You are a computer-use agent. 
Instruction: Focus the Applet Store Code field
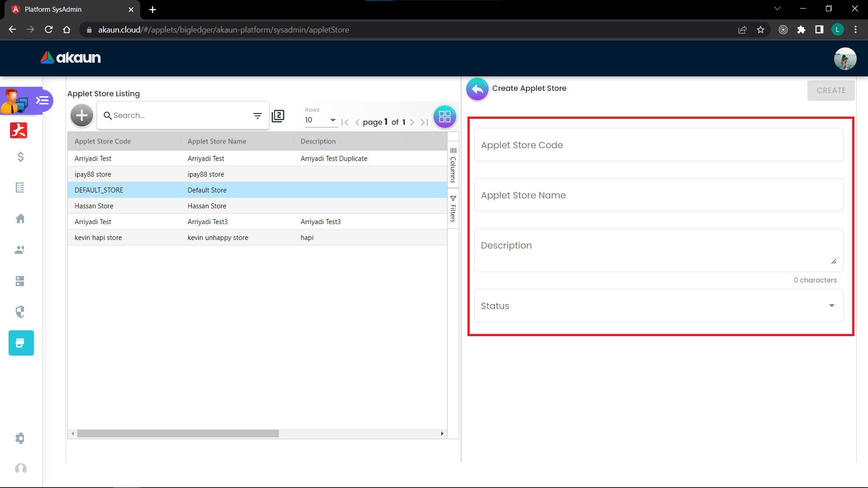coord(658,145)
